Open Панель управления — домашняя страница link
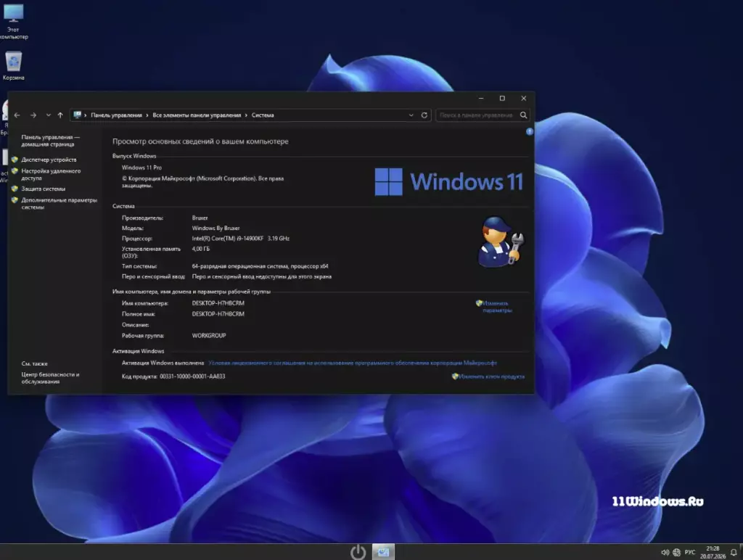743x560 pixels. 50,141
